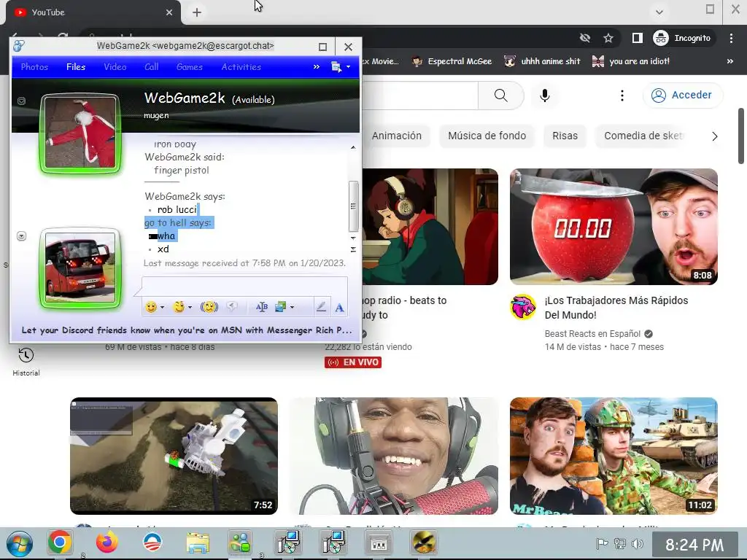Open the lofi radio girl thumbnail
The image size is (747, 560).
(430, 227)
